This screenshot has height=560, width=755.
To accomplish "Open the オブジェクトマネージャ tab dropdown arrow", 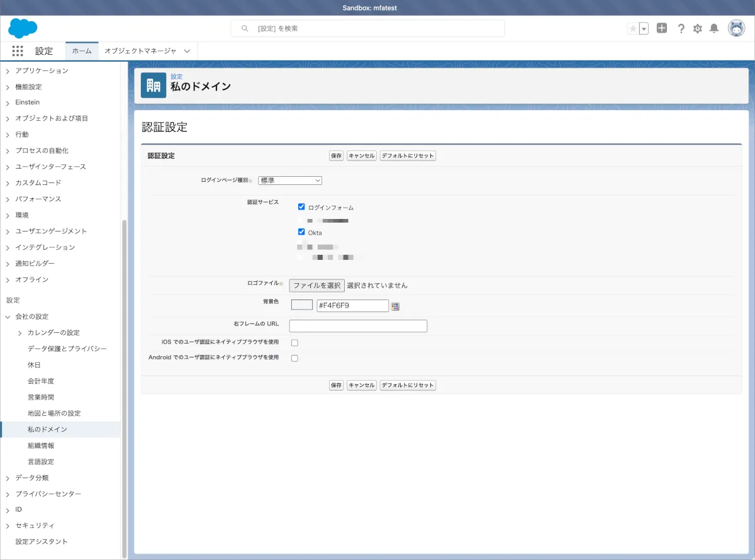I will click(187, 51).
